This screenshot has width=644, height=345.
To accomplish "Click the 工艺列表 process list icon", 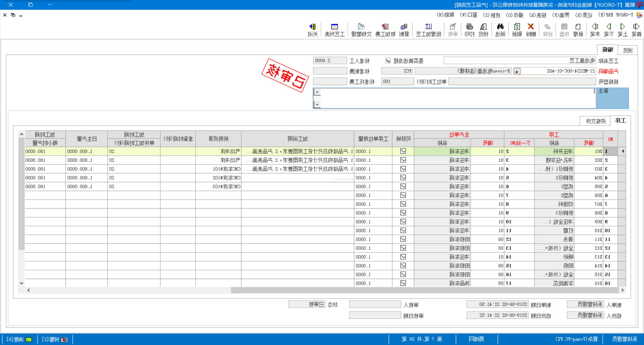I will pos(334,29).
